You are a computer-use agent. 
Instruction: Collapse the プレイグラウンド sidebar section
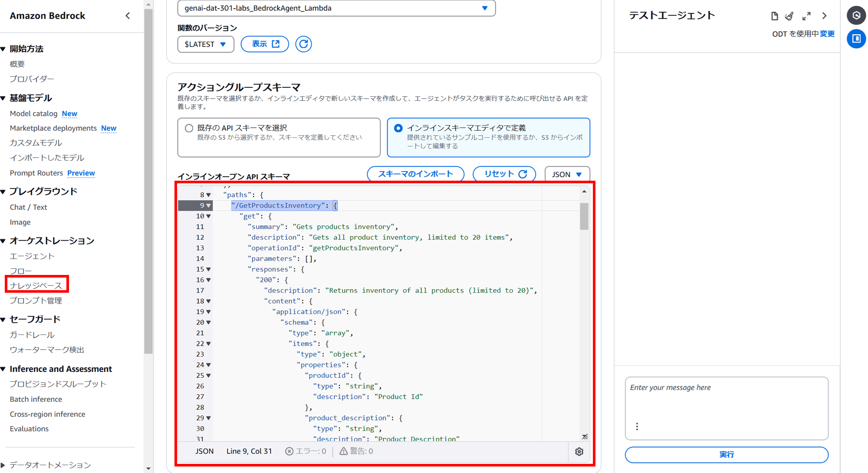coord(3,192)
